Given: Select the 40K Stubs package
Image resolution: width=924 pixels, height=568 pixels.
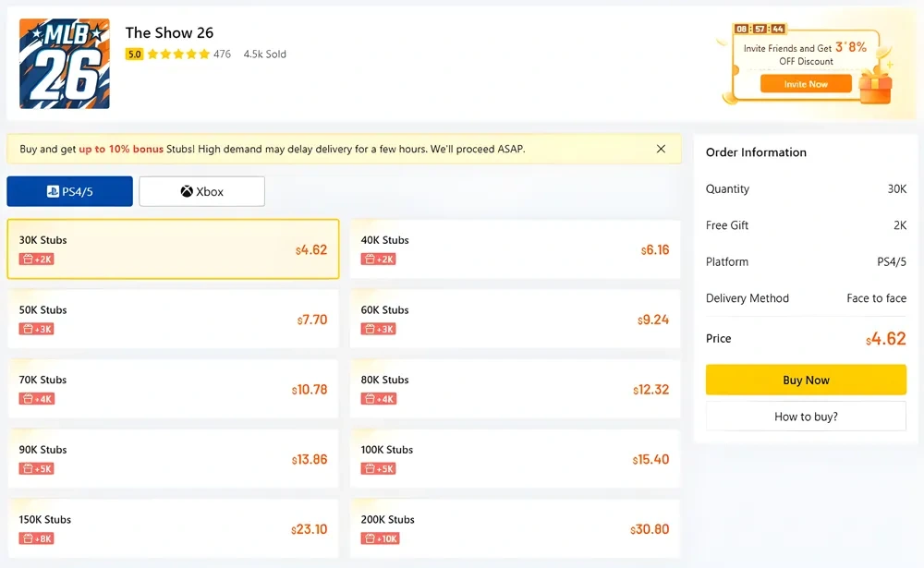Looking at the screenshot, I should 515,249.
